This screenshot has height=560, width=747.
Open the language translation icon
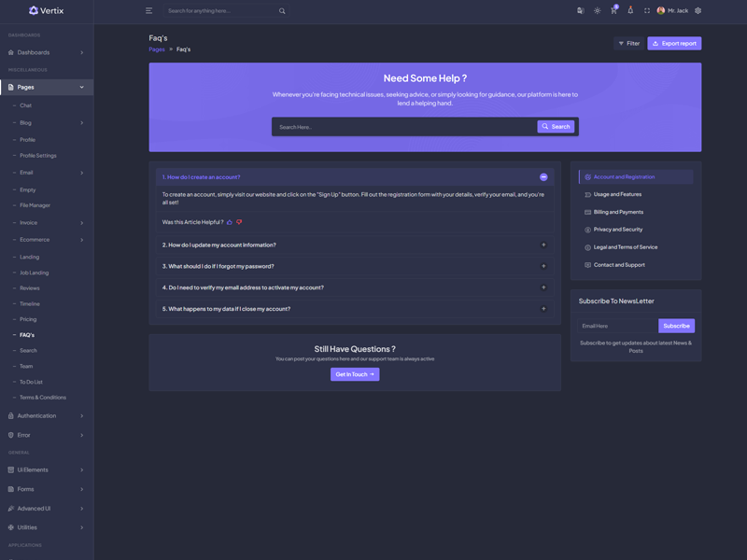[580, 11]
